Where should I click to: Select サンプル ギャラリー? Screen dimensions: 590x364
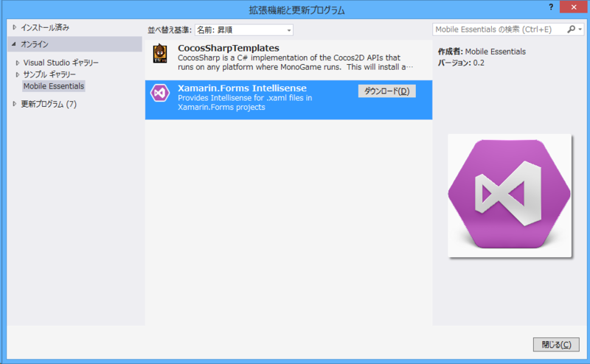tap(49, 74)
